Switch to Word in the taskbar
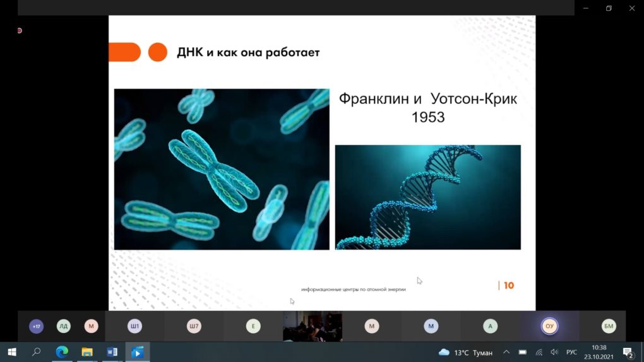Viewport: 644px width, 362px height. point(112,352)
